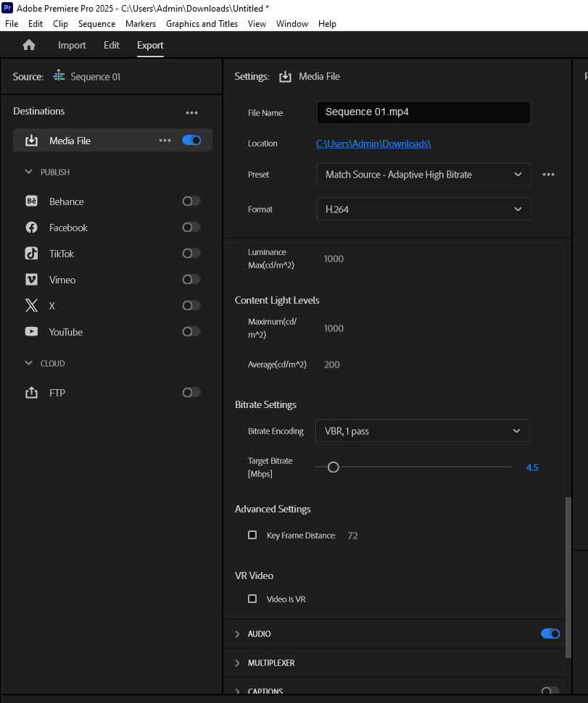
Task: Enable Behance publishing toggle
Action: tap(191, 201)
